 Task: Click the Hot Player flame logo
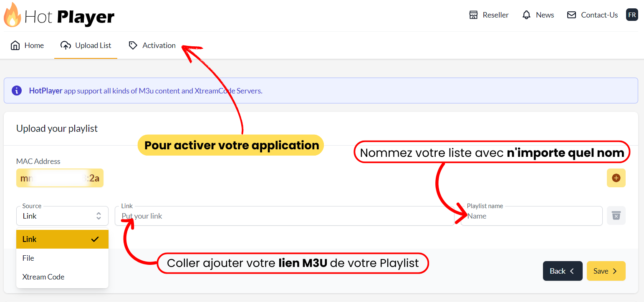pos(12,15)
